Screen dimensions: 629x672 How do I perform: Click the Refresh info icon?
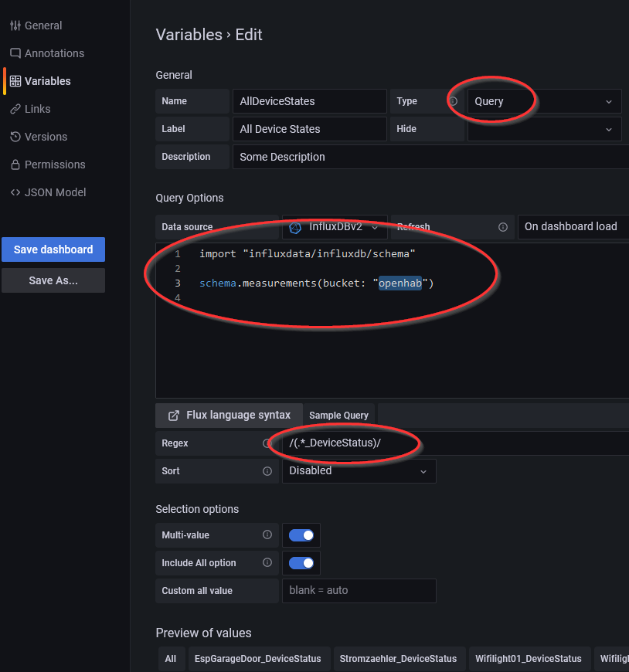pyautogui.click(x=503, y=227)
